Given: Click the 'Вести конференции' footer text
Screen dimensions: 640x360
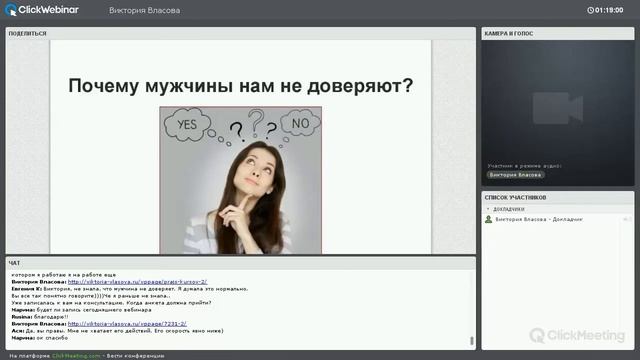Looking at the screenshot, I should click(136, 356).
